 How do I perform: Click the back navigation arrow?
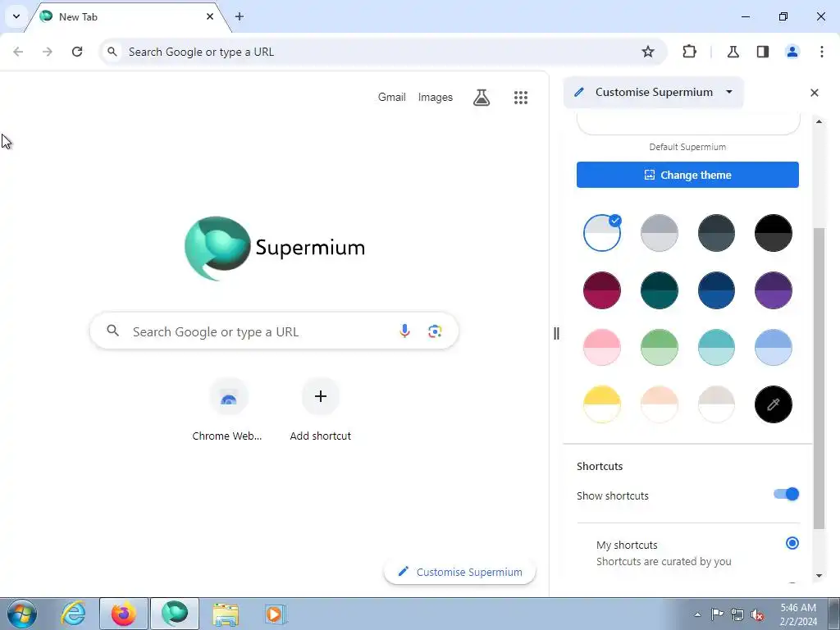(18, 52)
